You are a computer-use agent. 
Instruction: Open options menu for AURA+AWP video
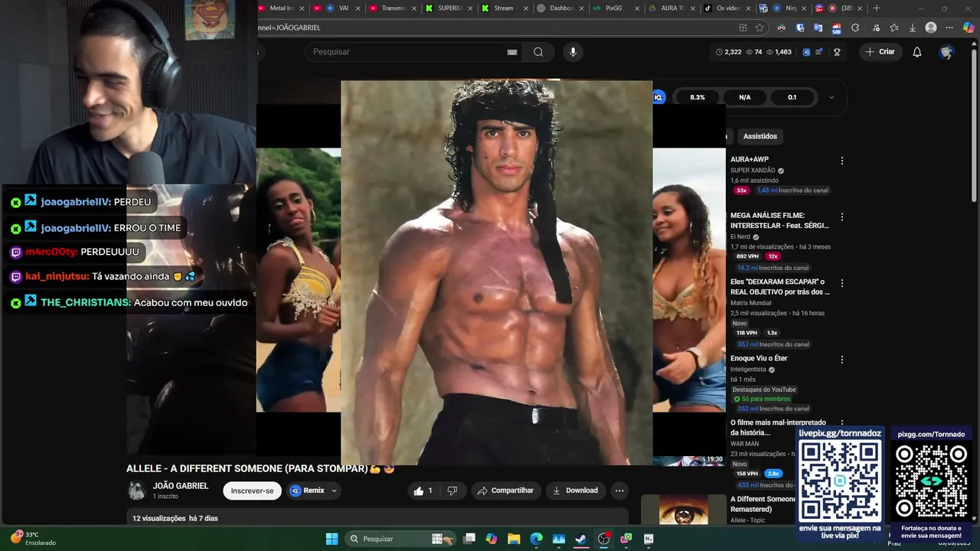(842, 161)
